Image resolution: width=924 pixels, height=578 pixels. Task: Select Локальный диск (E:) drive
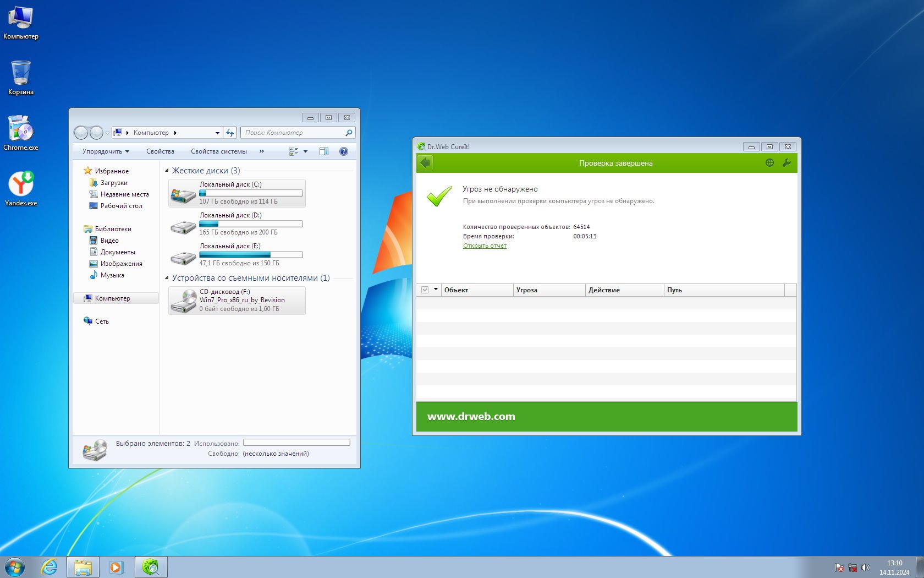click(x=237, y=254)
